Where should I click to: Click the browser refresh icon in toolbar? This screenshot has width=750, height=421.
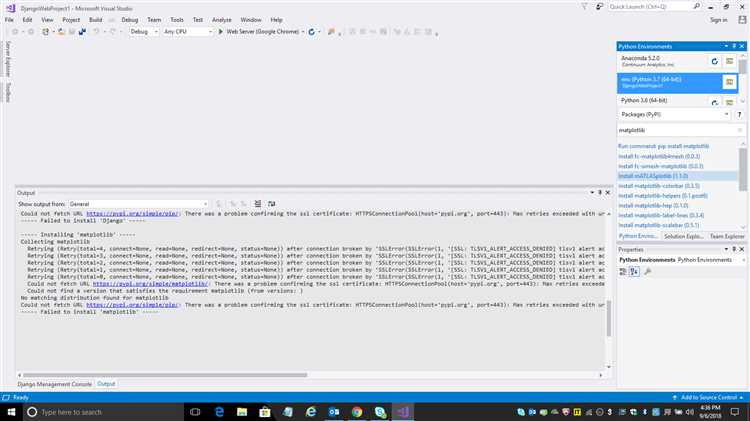(x=311, y=32)
